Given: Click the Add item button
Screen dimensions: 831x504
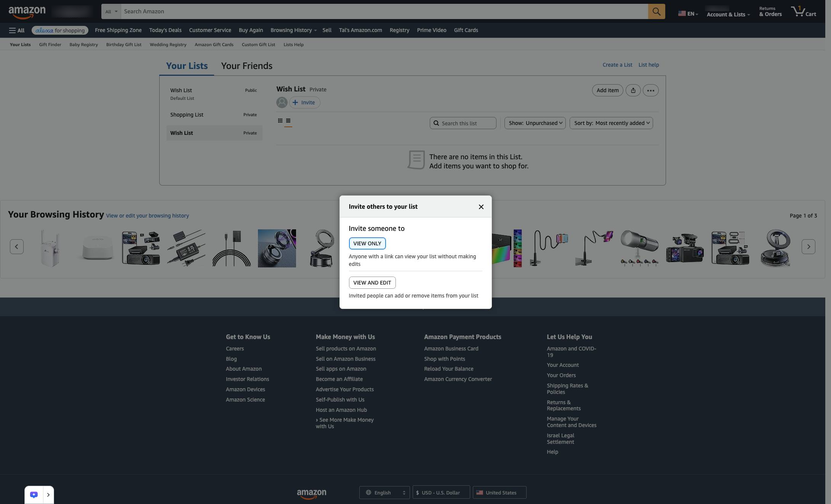Looking at the screenshot, I should pyautogui.click(x=607, y=90).
